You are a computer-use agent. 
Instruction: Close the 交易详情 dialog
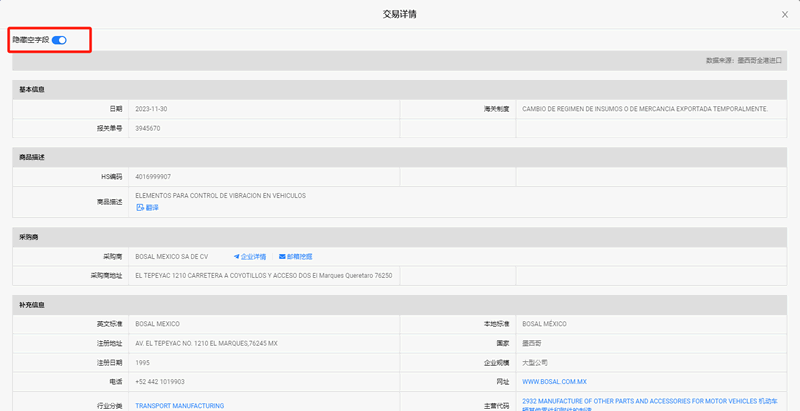click(785, 15)
